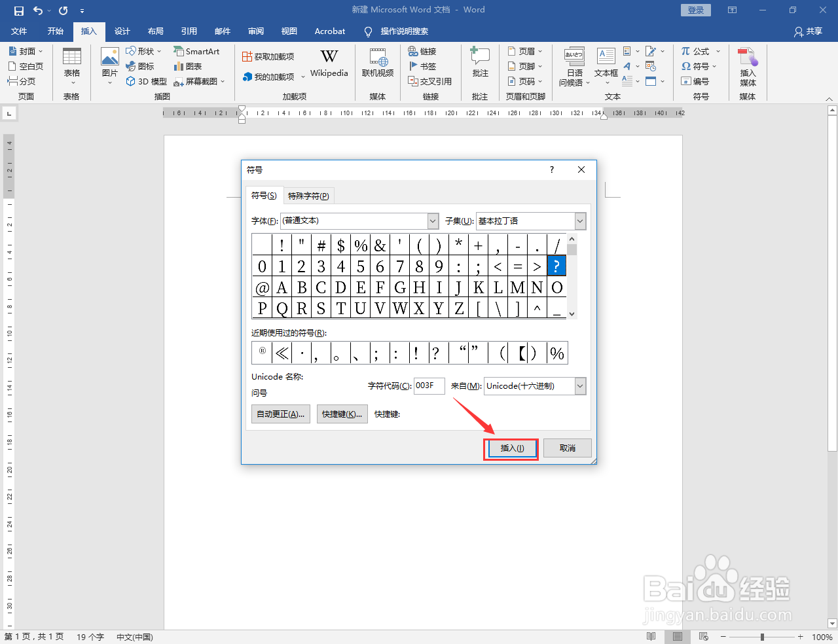Add a comment (批注)
Screen dimensions: 838x644
[480, 64]
